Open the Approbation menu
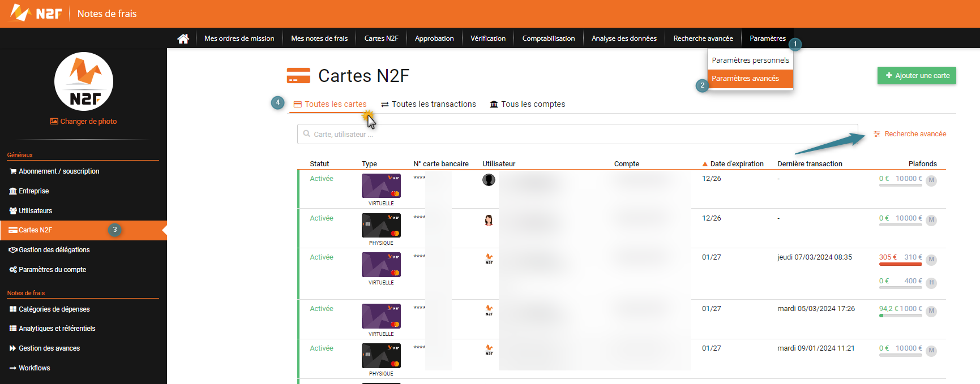980x384 pixels. 434,38
